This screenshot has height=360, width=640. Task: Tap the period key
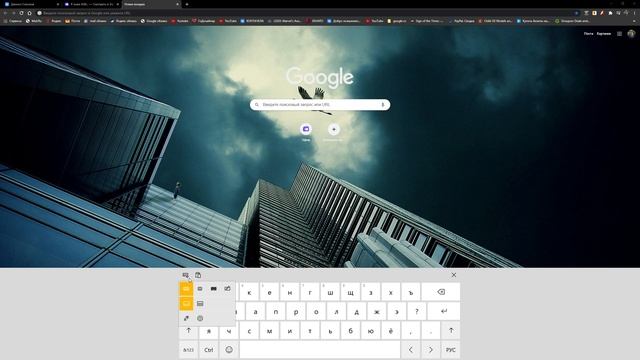[431, 331]
